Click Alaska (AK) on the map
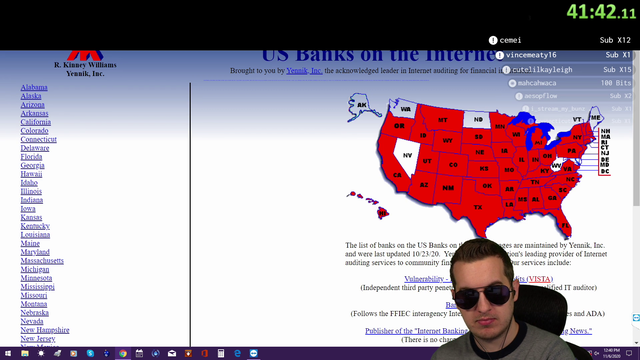Screen dimensions: 640x360 [x=362, y=105]
